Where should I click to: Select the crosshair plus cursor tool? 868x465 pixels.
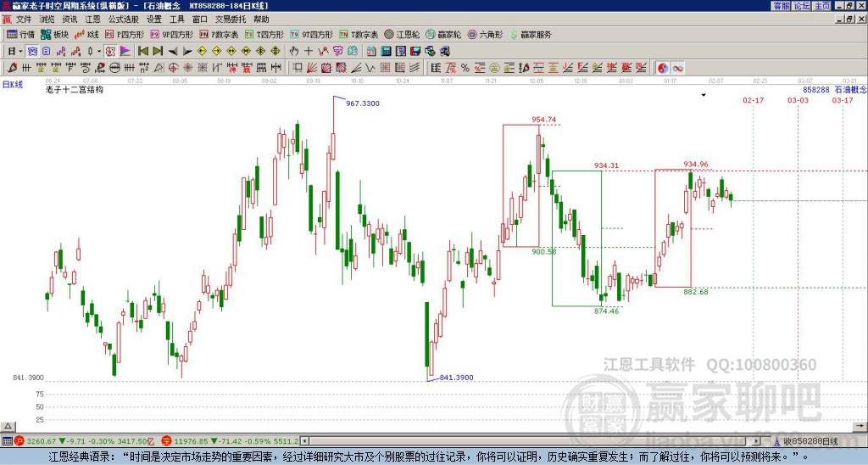coord(309,52)
